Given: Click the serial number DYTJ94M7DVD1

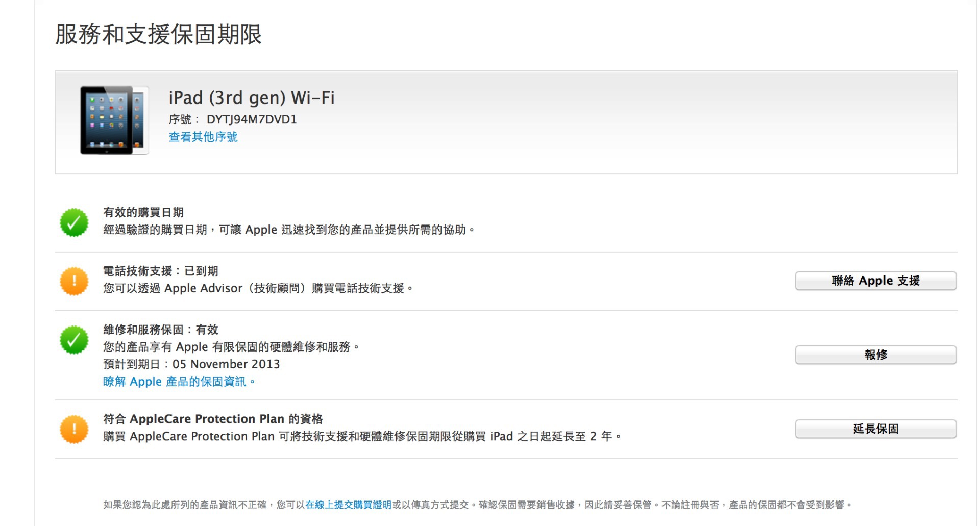Looking at the screenshot, I should [x=251, y=119].
